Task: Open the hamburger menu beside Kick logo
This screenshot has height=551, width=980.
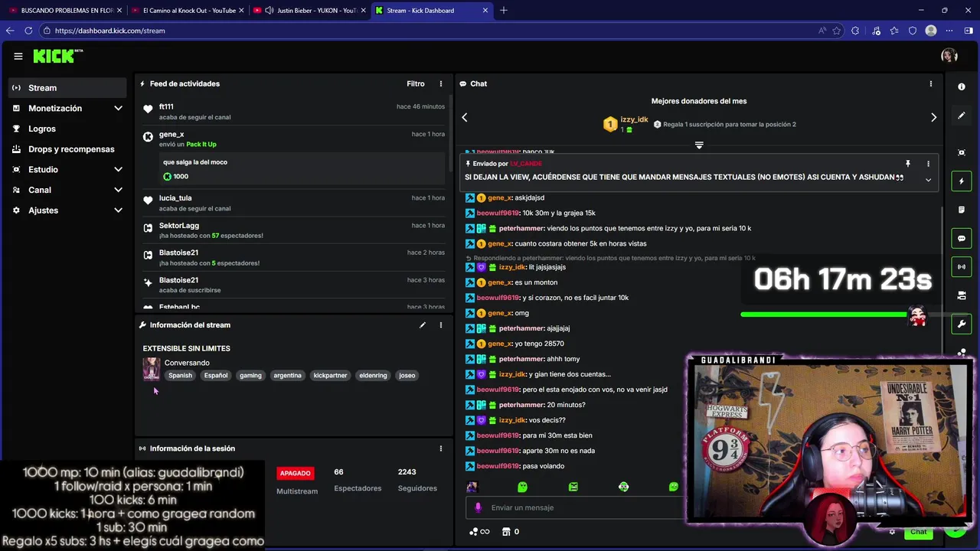Action: [x=18, y=56]
